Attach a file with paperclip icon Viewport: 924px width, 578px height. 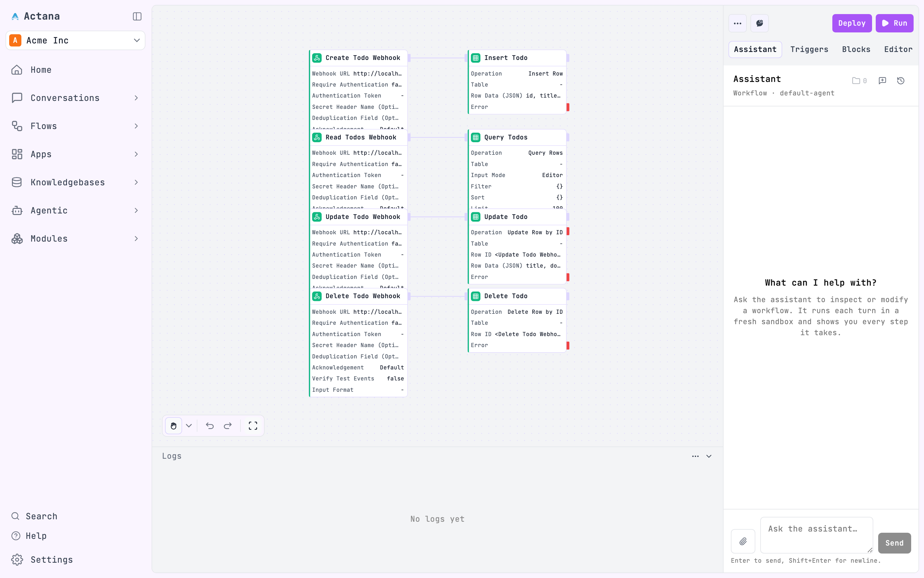coord(743,541)
